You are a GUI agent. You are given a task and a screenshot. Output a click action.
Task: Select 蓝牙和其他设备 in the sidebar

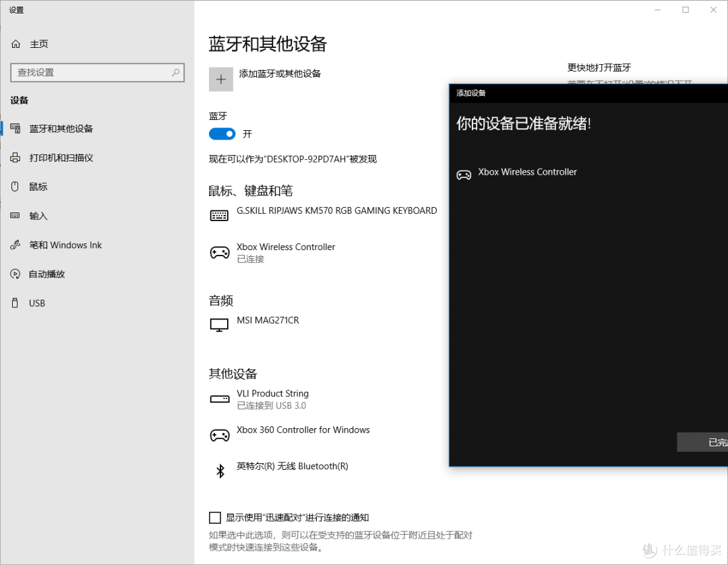[98, 129]
